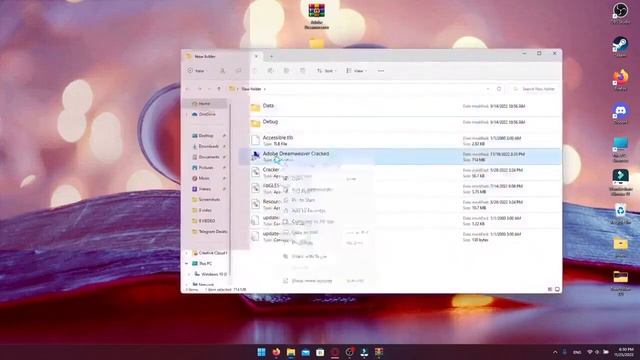Screen dimensions: 640x360
Task: Open the View dropdown in the toolbar
Action: tap(356, 71)
